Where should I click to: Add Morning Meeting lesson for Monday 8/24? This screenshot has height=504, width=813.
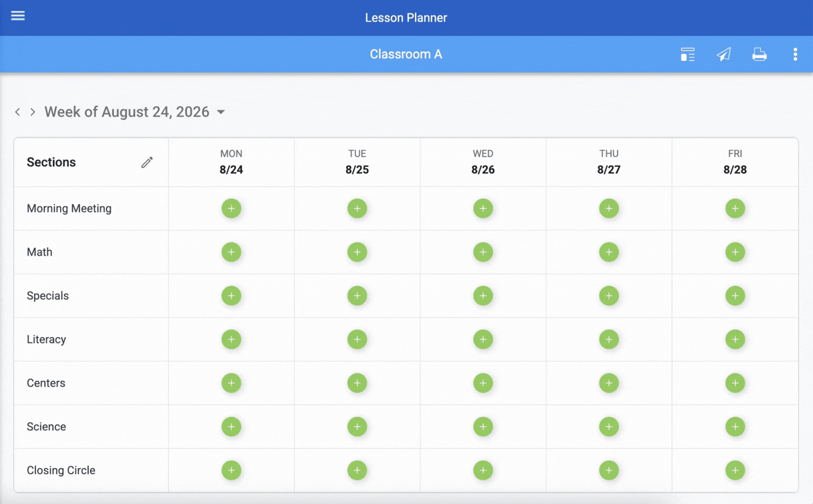(x=231, y=208)
